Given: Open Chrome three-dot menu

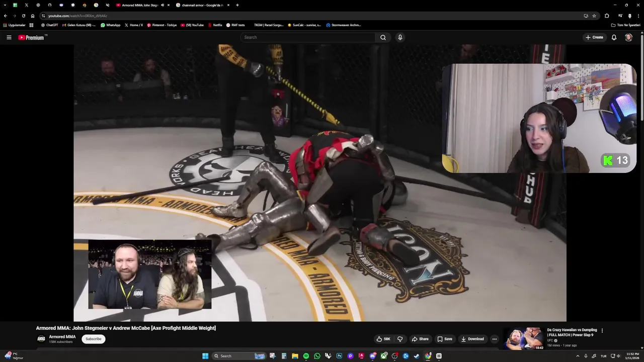Looking at the screenshot, I should 638,16.
